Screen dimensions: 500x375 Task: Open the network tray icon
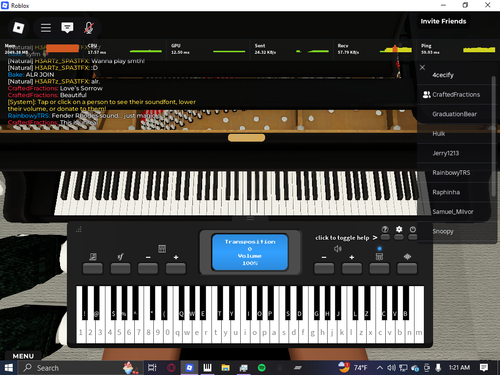[403, 368]
